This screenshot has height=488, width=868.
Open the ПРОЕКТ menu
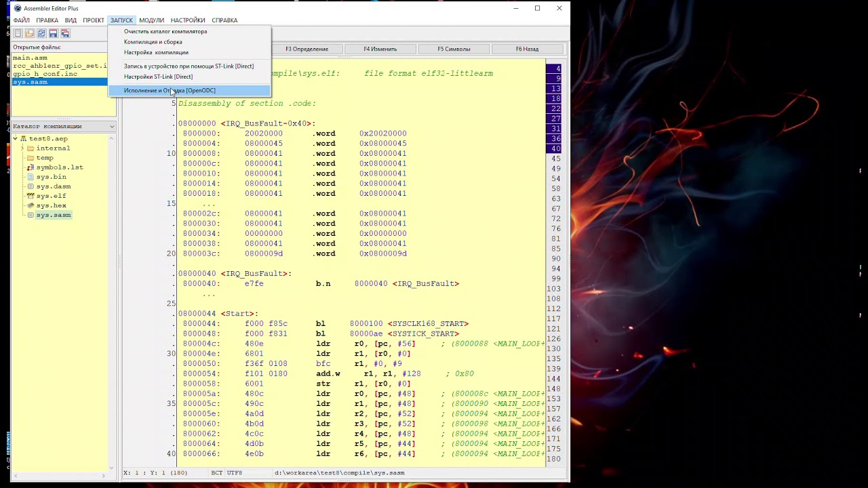(94, 20)
